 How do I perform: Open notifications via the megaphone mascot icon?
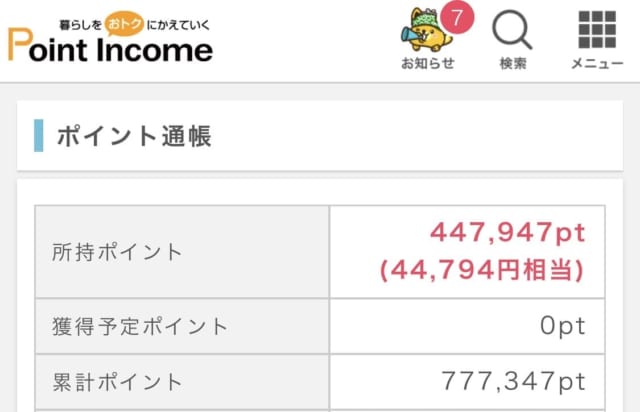pyautogui.click(x=422, y=30)
